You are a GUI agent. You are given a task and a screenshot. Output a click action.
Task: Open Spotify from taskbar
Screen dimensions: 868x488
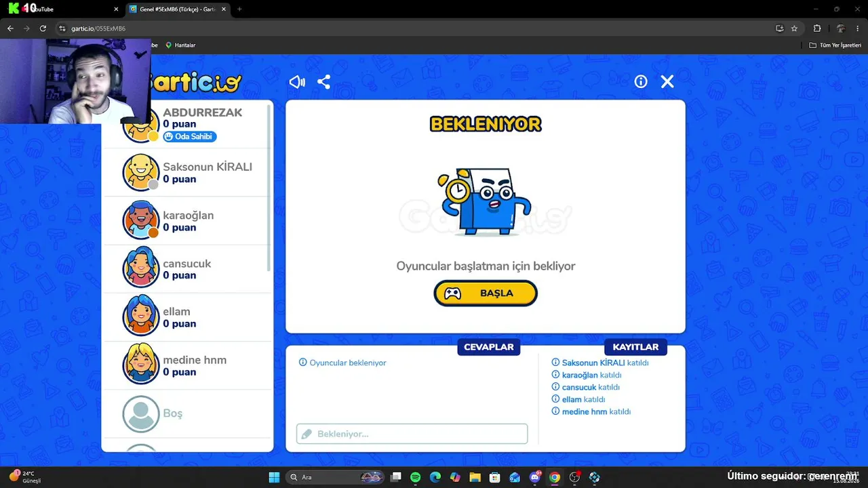416,477
